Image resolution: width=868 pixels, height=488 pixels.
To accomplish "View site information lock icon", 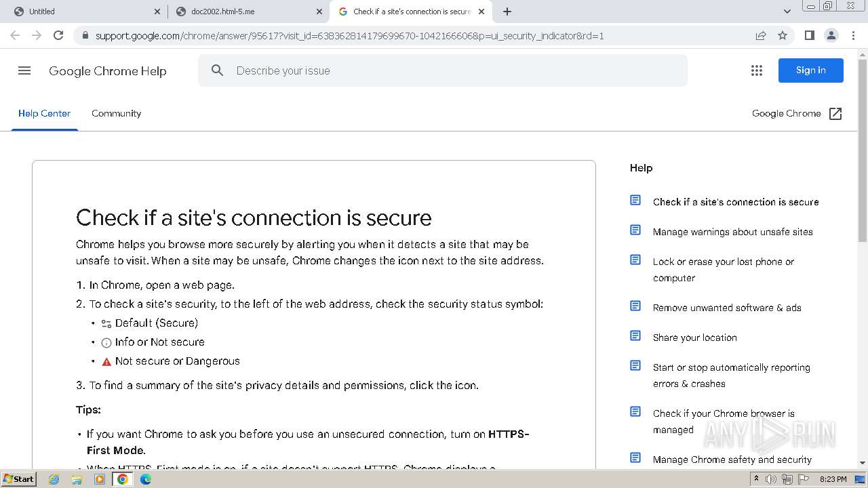I will 85,36.
